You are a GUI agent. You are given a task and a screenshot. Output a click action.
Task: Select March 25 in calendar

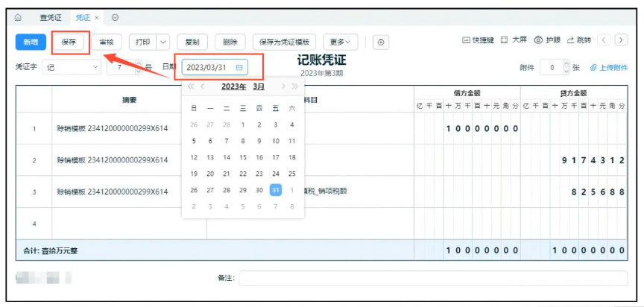[x=292, y=174]
